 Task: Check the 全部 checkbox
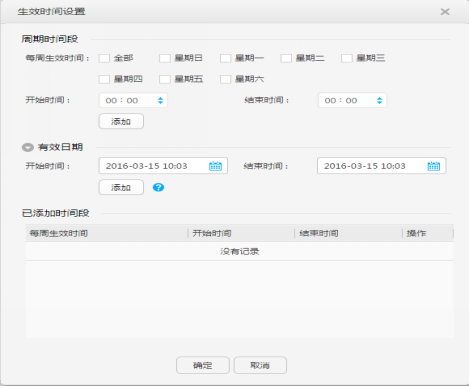tap(104, 58)
